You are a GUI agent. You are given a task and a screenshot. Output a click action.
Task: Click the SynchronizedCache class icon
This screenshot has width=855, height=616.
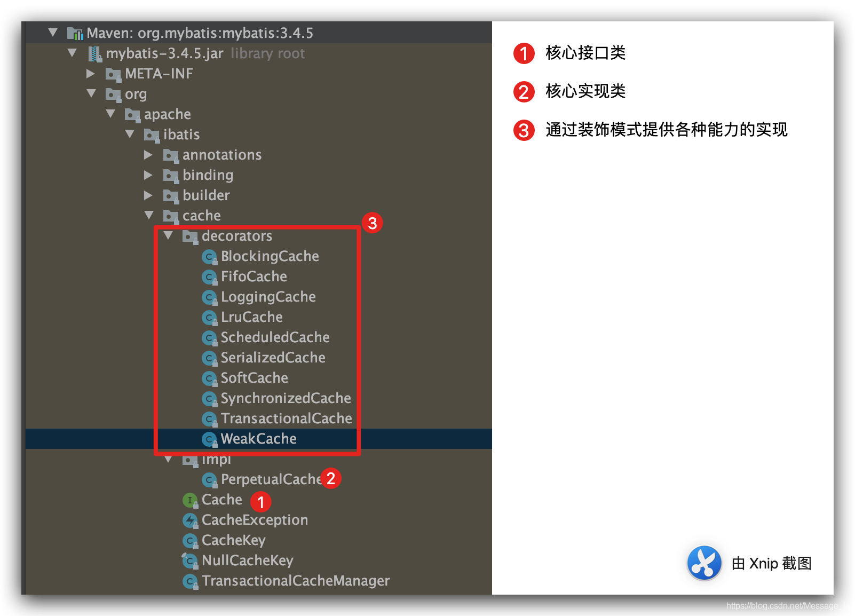click(x=209, y=399)
